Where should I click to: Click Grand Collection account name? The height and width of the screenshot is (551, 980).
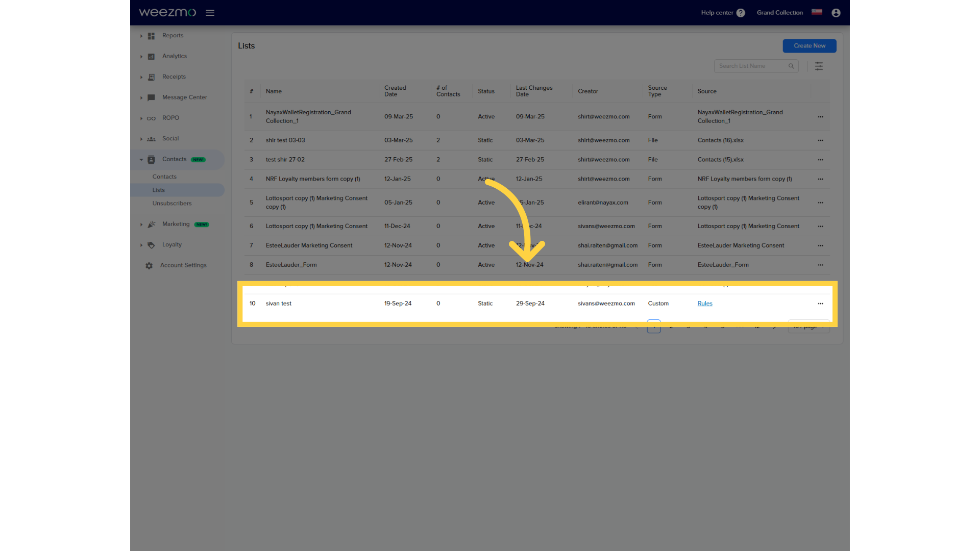[x=779, y=13]
